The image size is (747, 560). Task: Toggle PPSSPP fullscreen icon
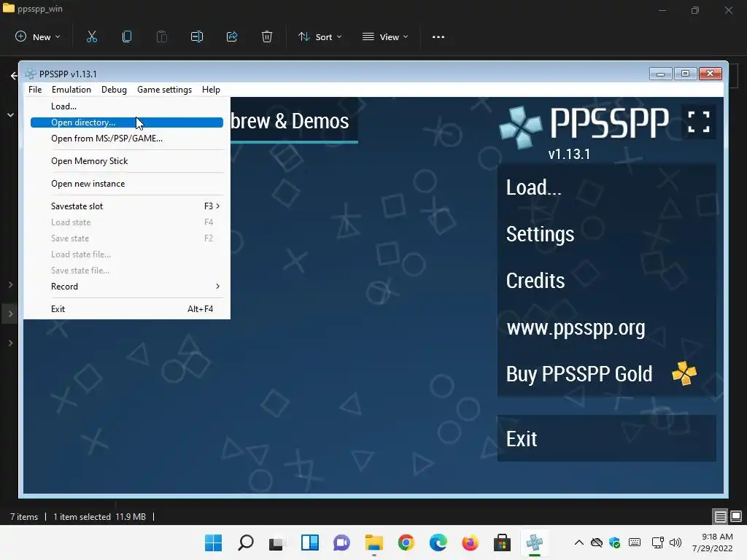[x=698, y=122]
